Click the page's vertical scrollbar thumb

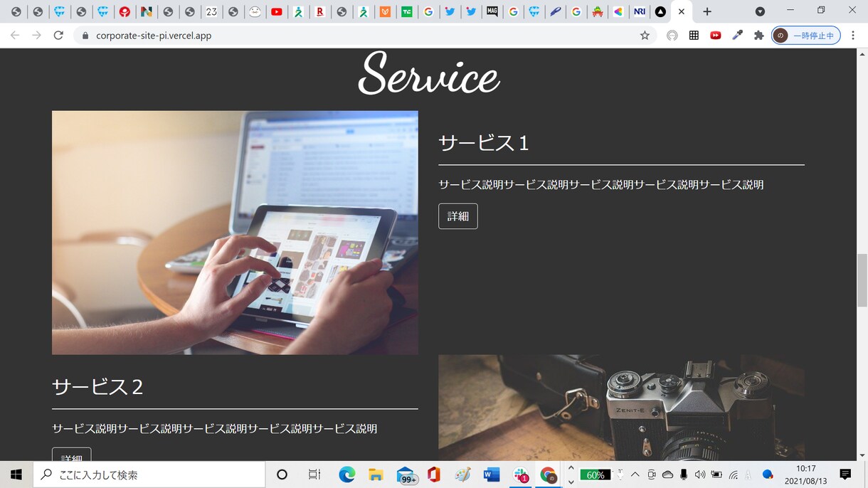click(862, 280)
